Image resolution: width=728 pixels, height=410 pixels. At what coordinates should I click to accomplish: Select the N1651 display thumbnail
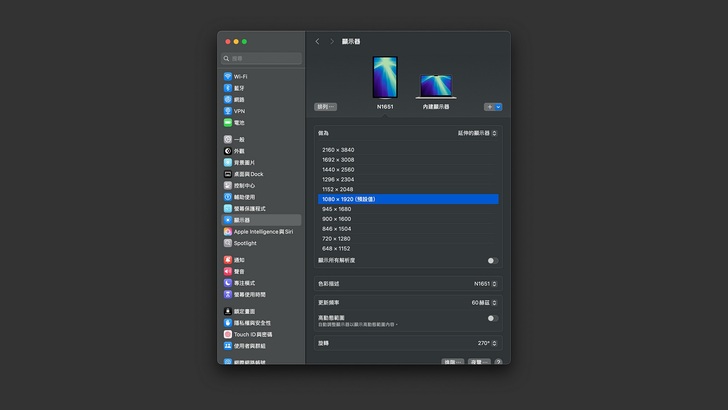point(385,77)
